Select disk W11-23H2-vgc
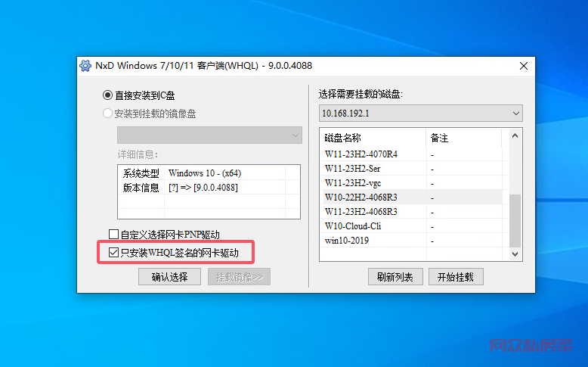Screen dimensions: 588x367 tap(412, 182)
